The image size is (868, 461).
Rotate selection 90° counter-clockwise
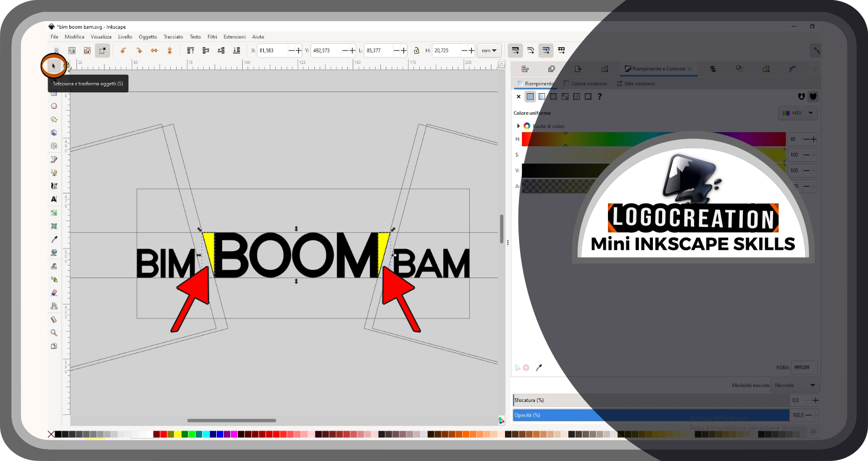(124, 50)
